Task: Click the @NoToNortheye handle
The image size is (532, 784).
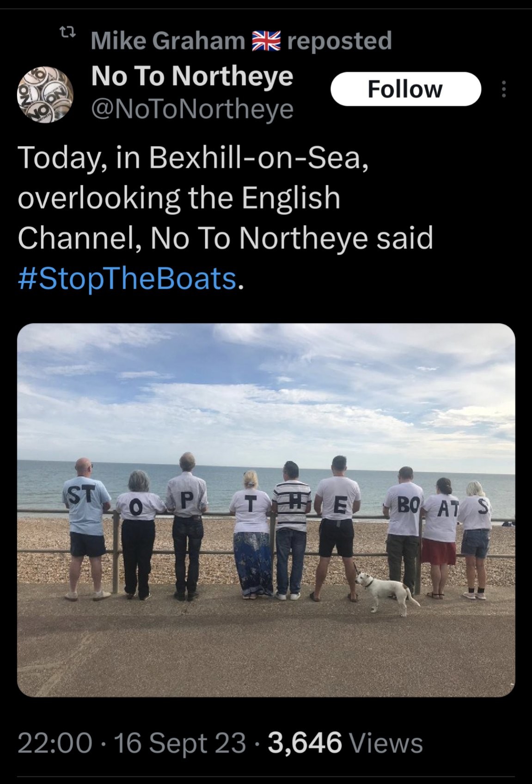Action: 192,110
